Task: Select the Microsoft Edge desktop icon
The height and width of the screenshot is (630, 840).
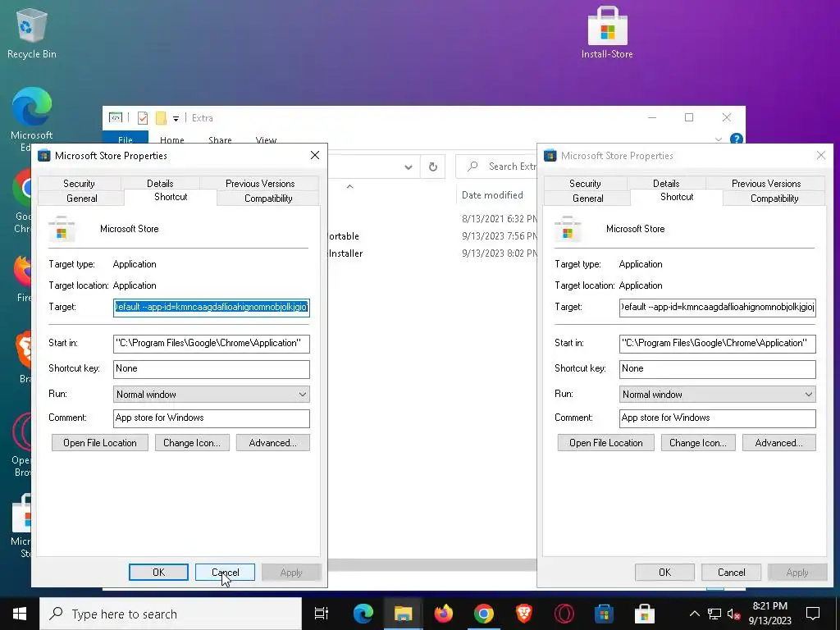Action: (x=31, y=119)
